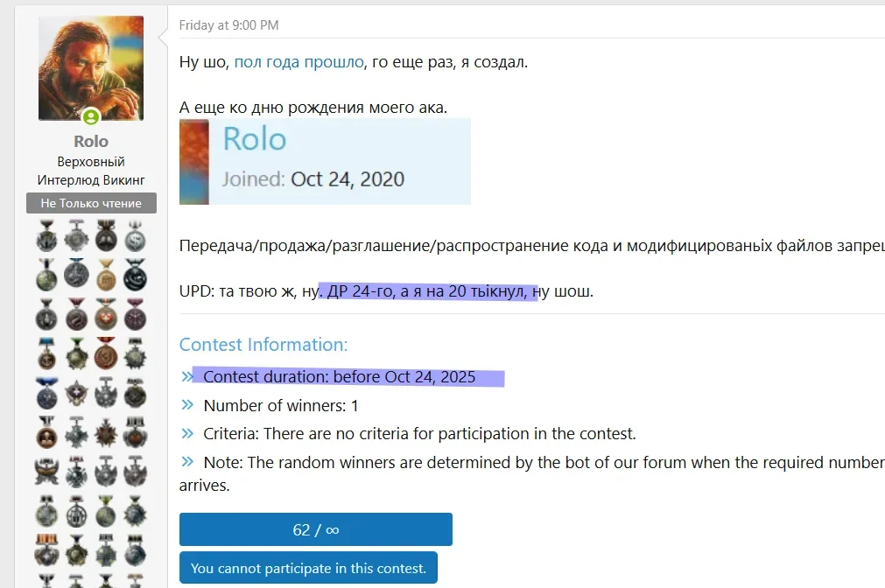Follow the "пол года прошло" link

pyautogui.click(x=299, y=62)
